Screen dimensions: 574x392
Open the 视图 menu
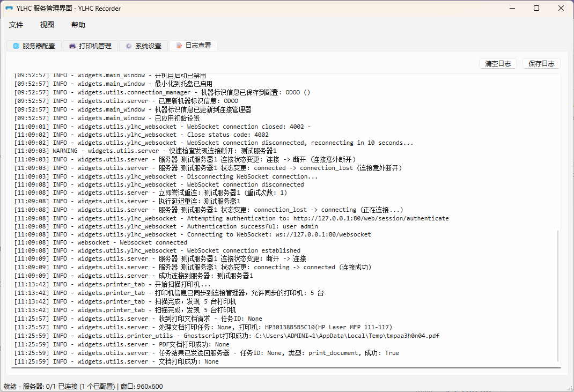click(x=47, y=25)
